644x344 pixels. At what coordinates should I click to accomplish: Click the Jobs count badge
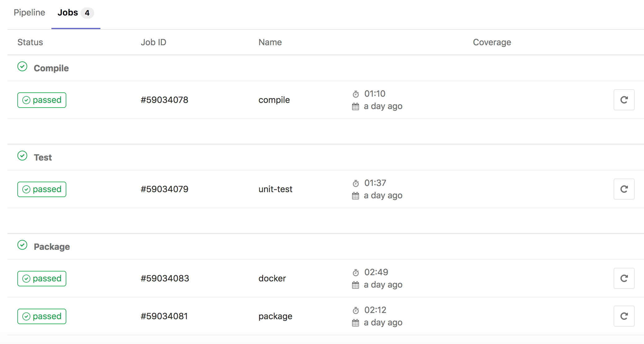87,13
